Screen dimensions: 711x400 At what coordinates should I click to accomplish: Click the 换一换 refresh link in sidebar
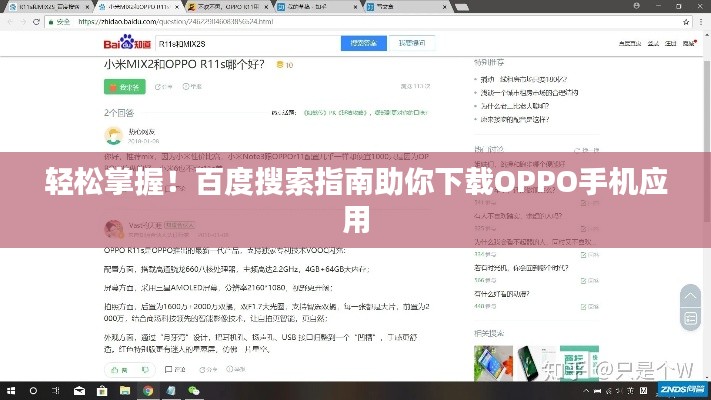point(587,150)
